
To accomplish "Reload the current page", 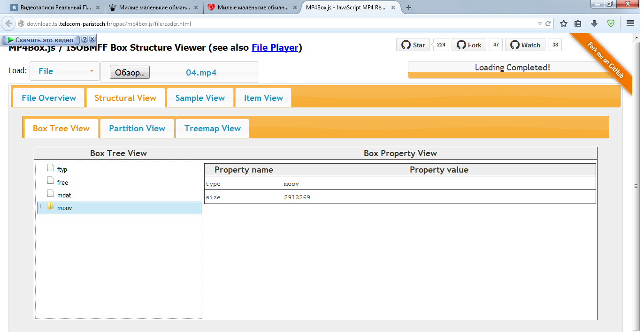I will tap(548, 23).
